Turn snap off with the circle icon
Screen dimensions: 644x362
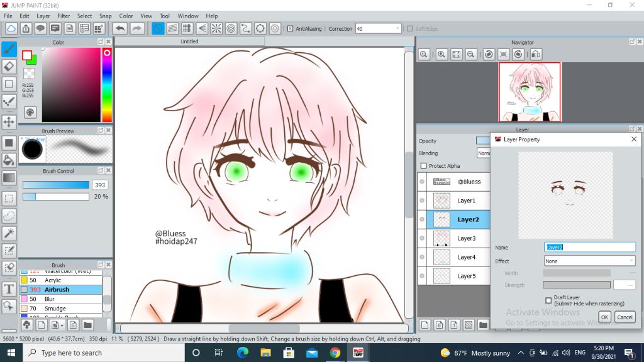click(158, 28)
